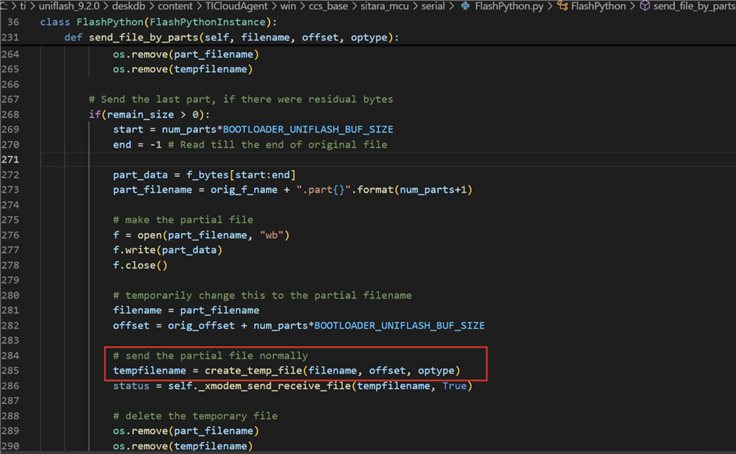Open the serial breadcrumb segment
Screen dimensions: 736x454
tap(433, 6)
